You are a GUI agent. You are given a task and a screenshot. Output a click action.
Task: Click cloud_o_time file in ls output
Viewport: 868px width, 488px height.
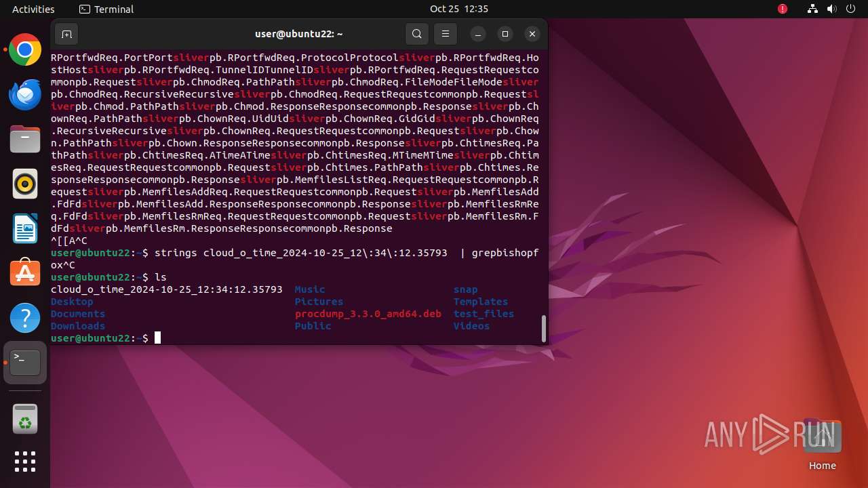167,289
